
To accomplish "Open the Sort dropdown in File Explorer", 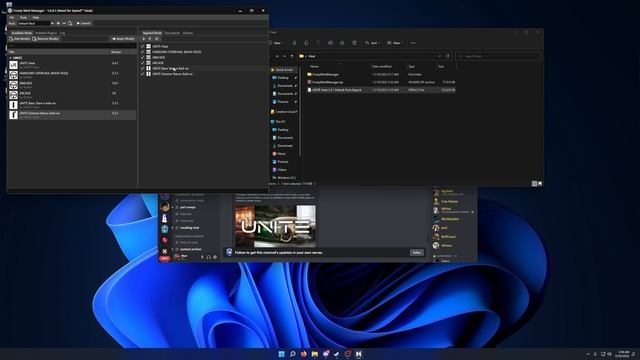I will click(x=372, y=43).
